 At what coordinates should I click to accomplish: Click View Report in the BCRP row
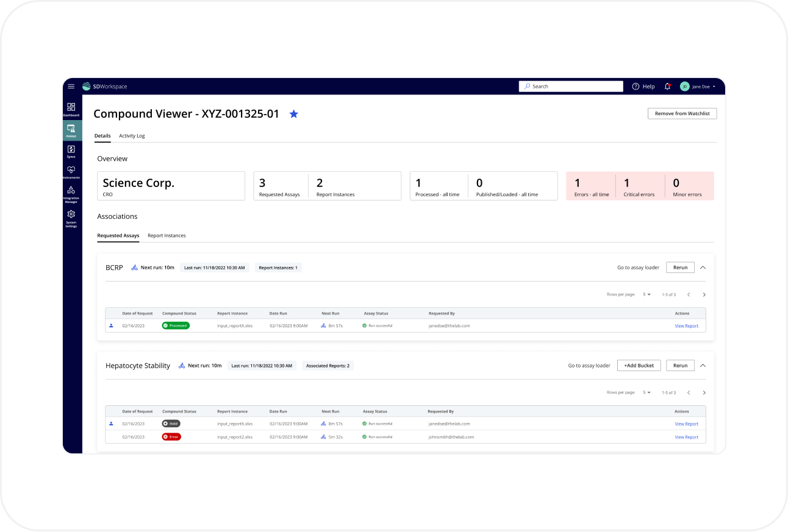(x=686, y=326)
